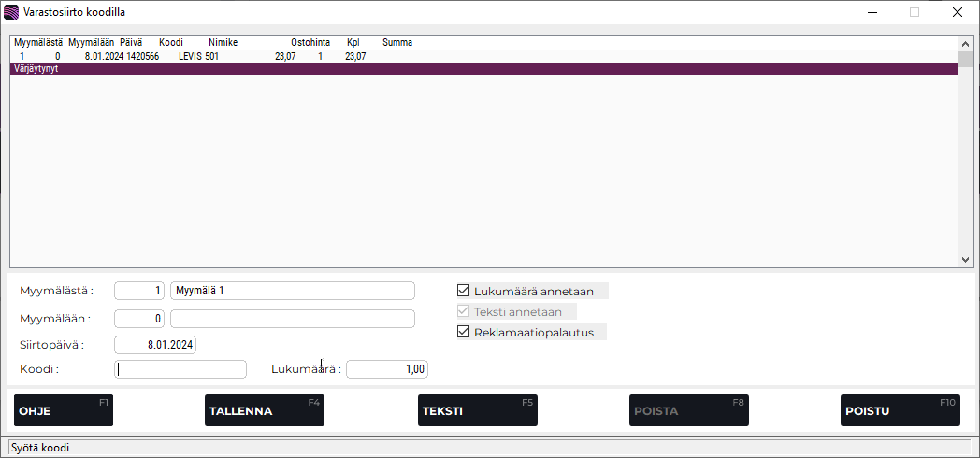The height and width of the screenshot is (458, 980).
Task: Click the application icon in title bar
Action: point(10,12)
